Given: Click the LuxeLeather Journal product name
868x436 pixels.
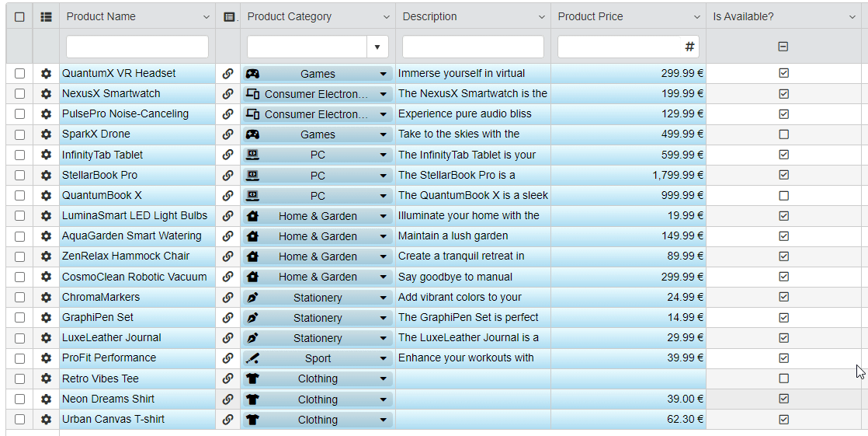Looking at the screenshot, I should click(x=112, y=337).
